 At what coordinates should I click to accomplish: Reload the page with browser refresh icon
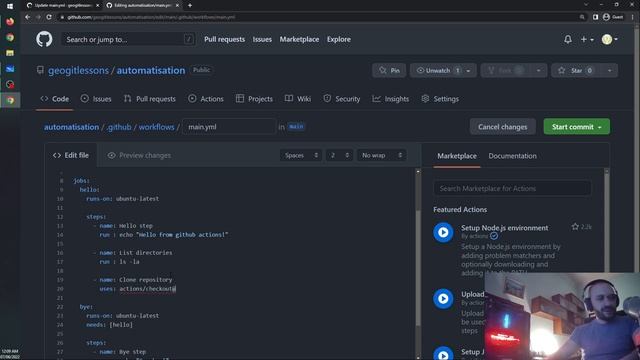pos(49,17)
